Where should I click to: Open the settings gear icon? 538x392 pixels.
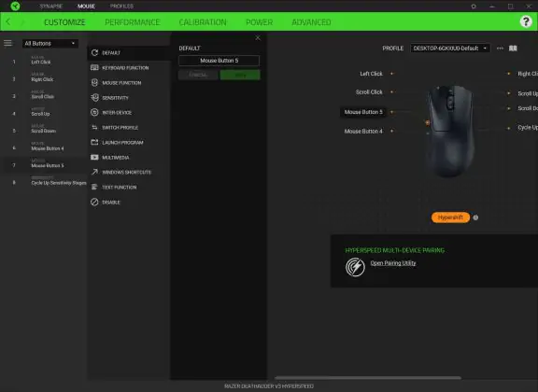click(x=474, y=7)
